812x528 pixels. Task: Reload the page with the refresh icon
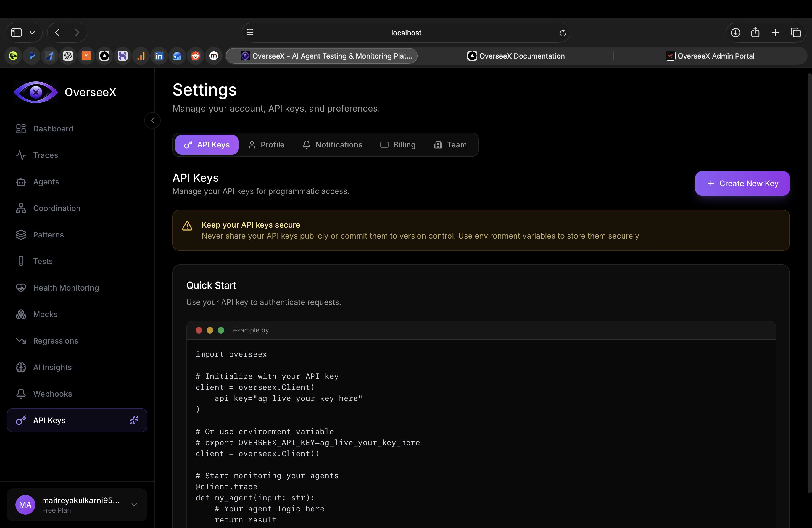[562, 33]
